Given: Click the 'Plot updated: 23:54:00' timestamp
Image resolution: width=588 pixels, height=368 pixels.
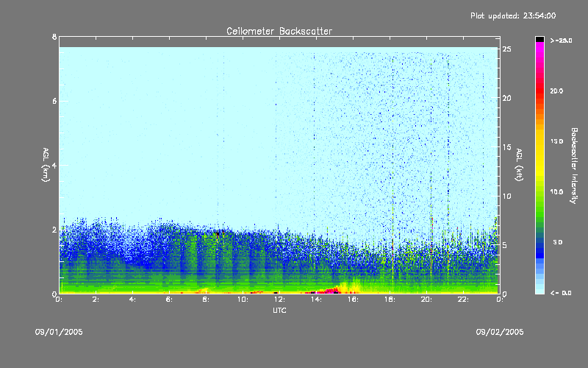Looking at the screenshot, I should coord(513,15).
